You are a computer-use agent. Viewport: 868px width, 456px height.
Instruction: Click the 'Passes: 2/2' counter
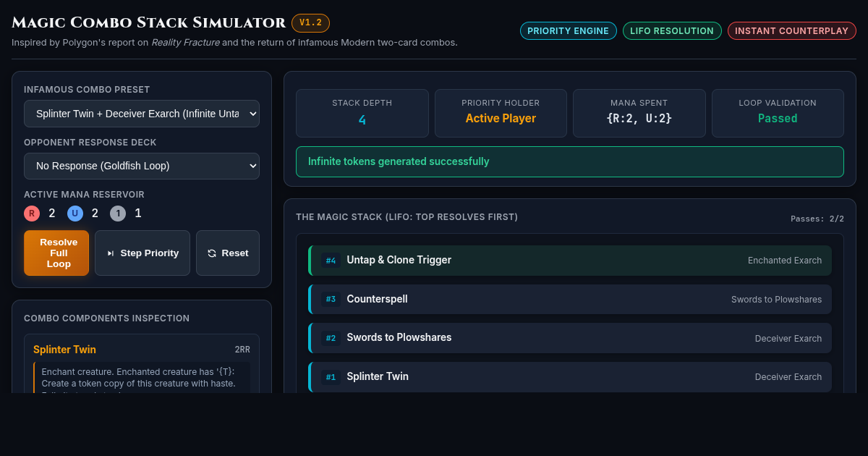click(x=817, y=219)
